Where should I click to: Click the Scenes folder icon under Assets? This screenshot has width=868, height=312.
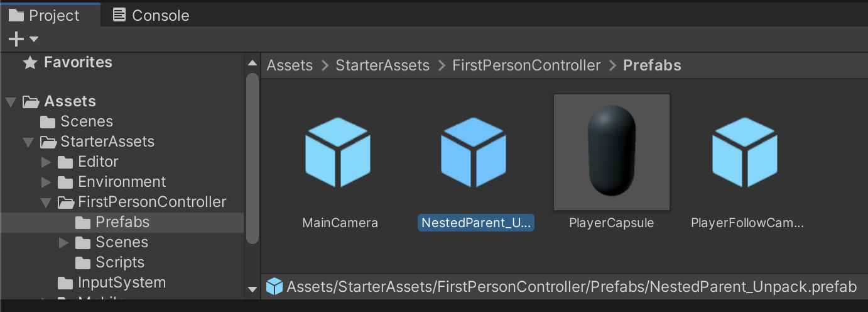48,121
